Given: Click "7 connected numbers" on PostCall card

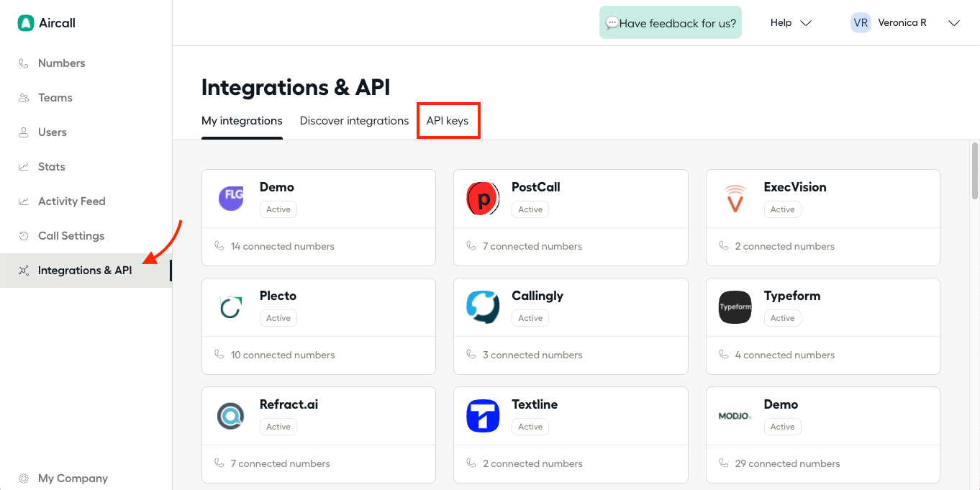Looking at the screenshot, I should [532, 246].
